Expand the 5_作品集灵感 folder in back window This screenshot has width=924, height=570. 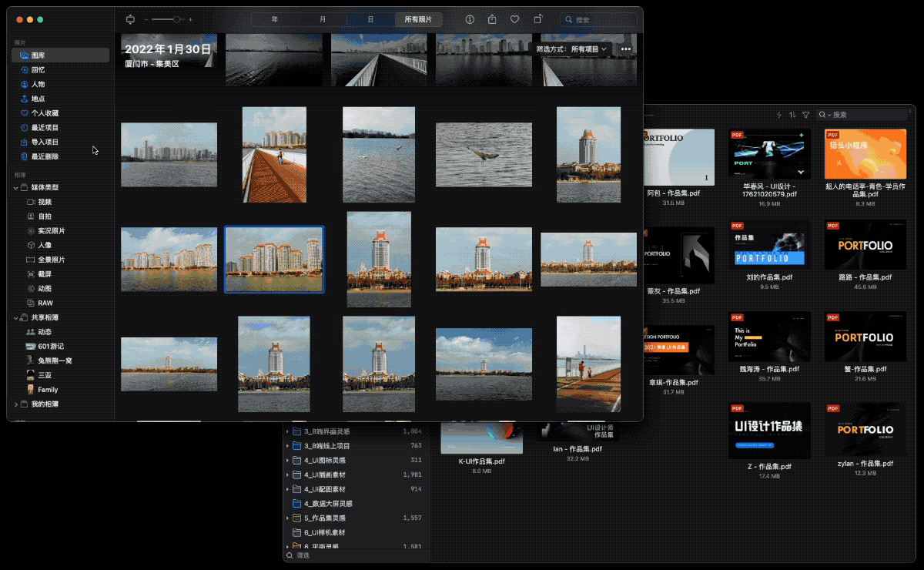pyautogui.click(x=288, y=518)
